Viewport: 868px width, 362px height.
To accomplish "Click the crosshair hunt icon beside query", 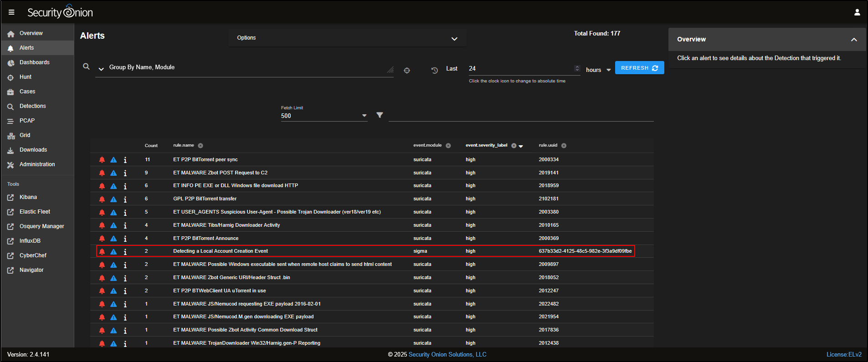I will point(407,71).
